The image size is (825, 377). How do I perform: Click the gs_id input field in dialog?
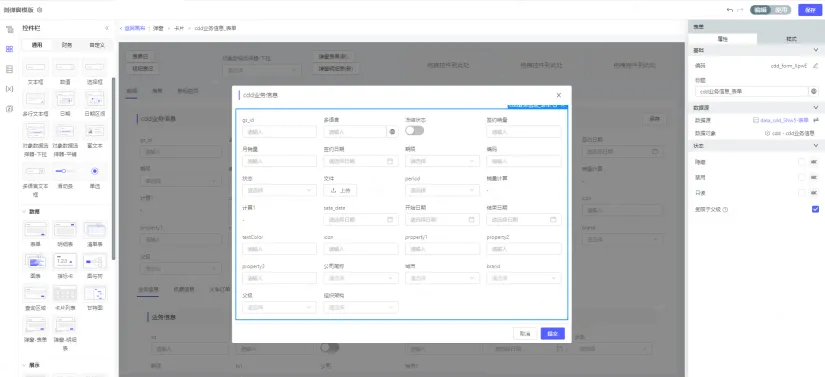279,132
